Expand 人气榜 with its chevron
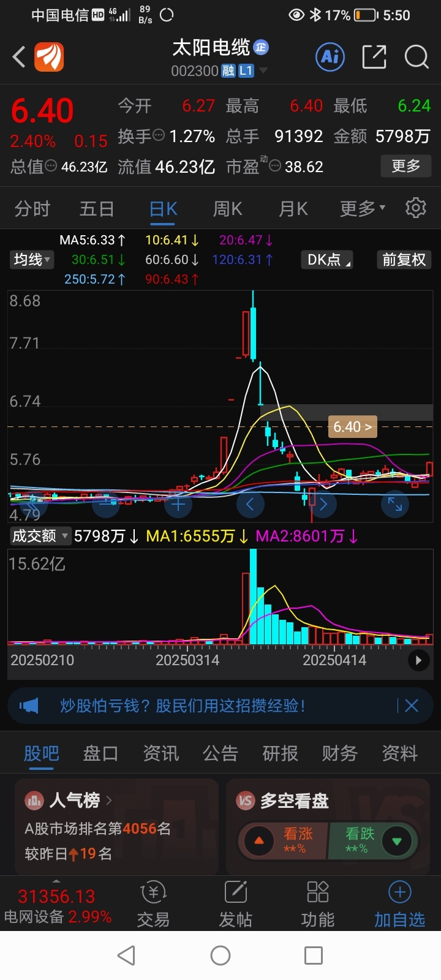The image size is (441, 980). click(109, 800)
